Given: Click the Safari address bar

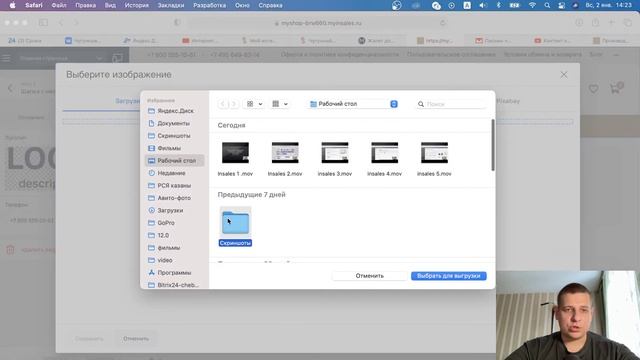Looking at the screenshot, I should pyautogui.click(x=318, y=23).
